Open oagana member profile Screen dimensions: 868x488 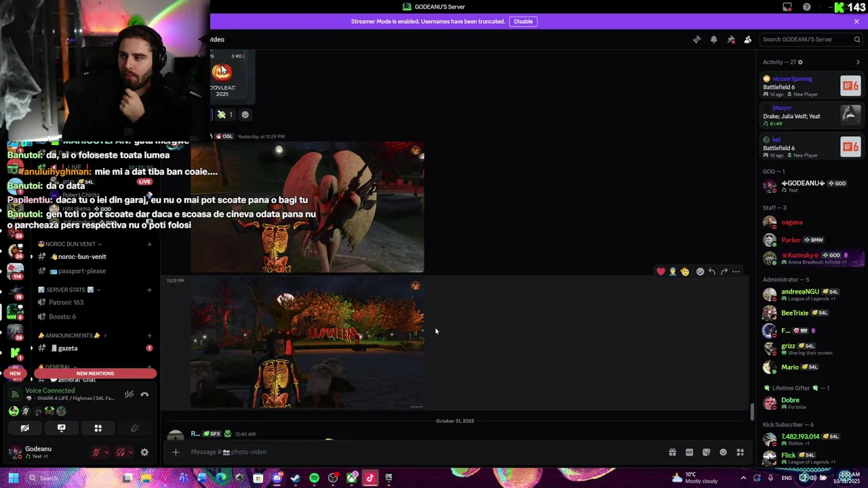click(812, 222)
